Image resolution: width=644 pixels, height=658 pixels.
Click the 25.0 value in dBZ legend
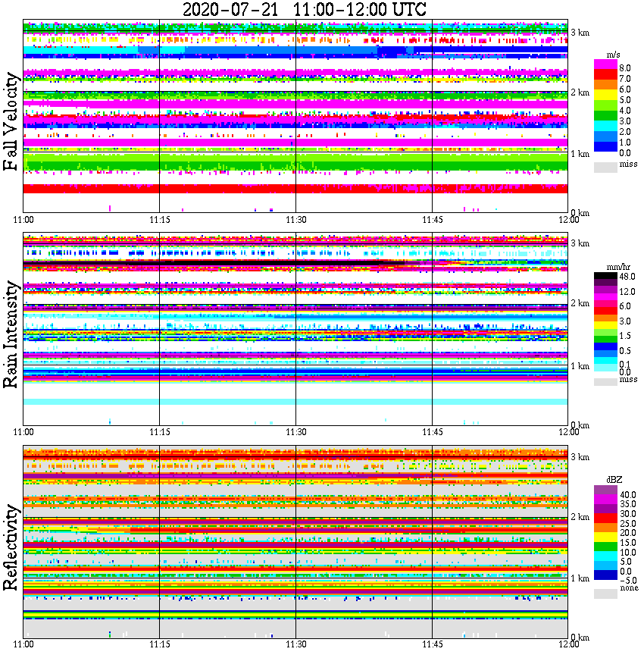coord(628,524)
